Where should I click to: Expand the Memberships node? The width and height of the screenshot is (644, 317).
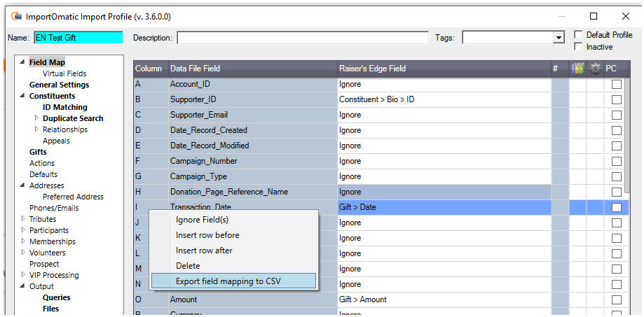23,241
